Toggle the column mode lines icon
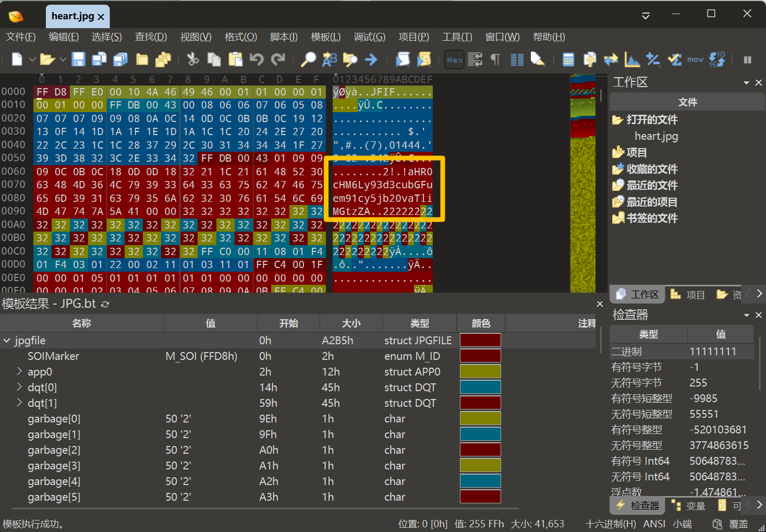Screen dimensions: 766x532 pyautogui.click(x=517, y=59)
